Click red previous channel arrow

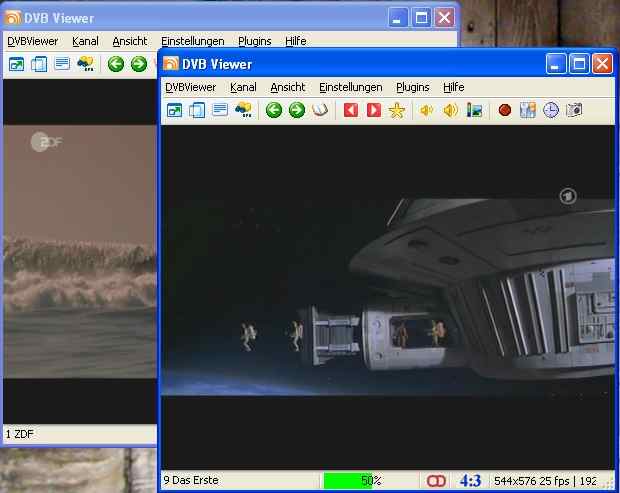tap(351, 110)
